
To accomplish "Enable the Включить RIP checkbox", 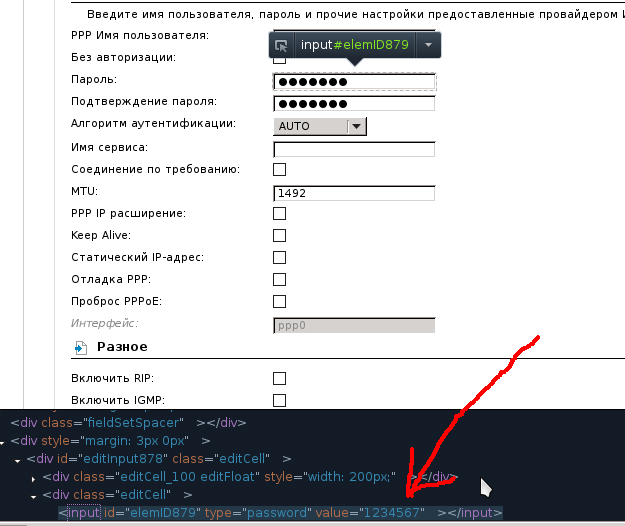I will tap(279, 378).
